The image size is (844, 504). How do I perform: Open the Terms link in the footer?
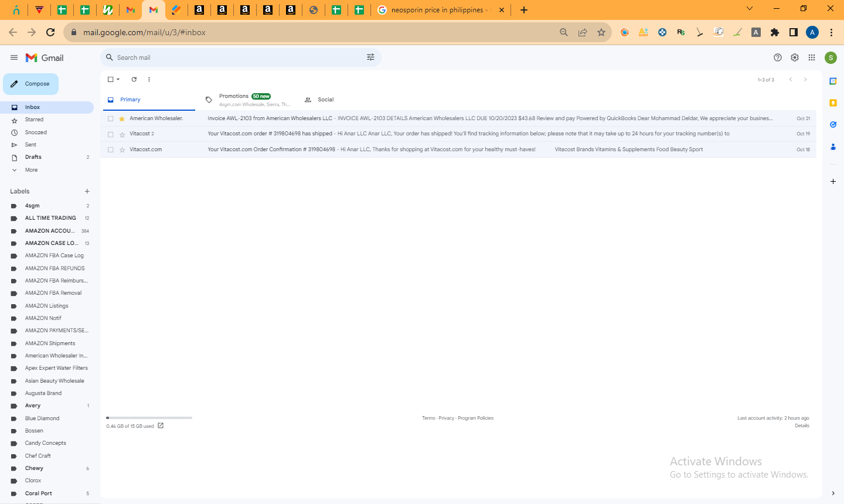428,418
